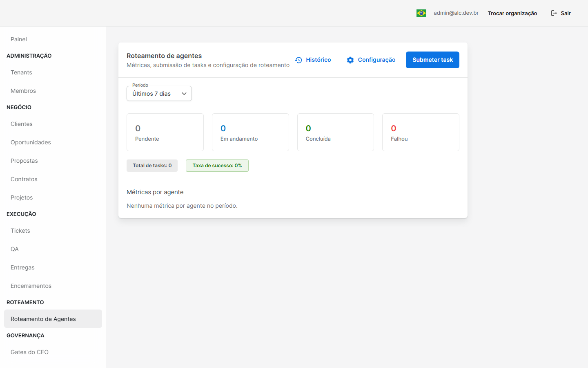
Task: Expand the Últimos 7 dias chevron
Action: (x=184, y=94)
